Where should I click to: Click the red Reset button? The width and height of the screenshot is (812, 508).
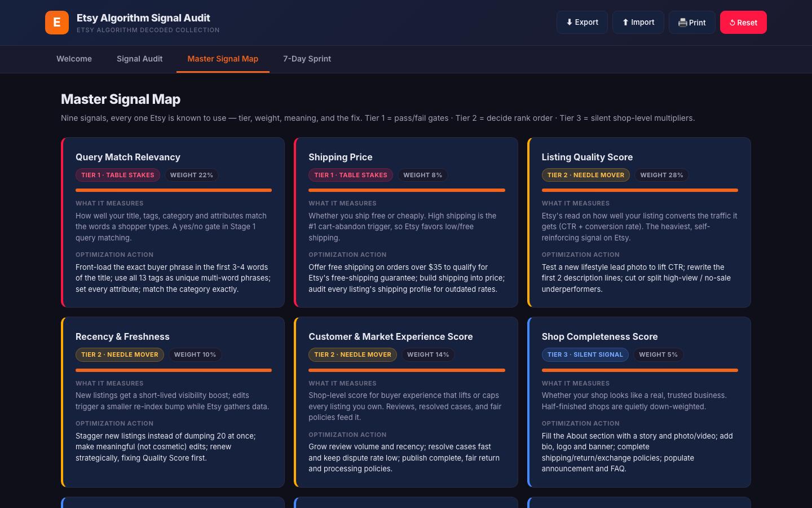(743, 23)
